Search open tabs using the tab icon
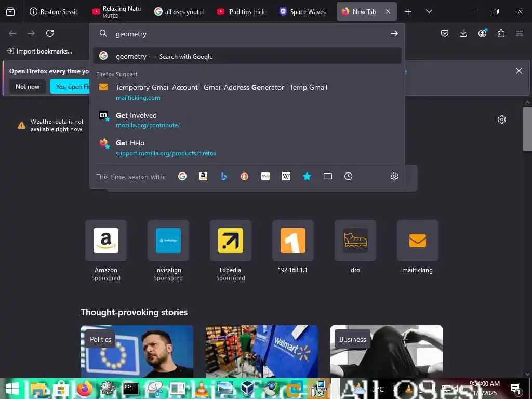 coord(328,176)
